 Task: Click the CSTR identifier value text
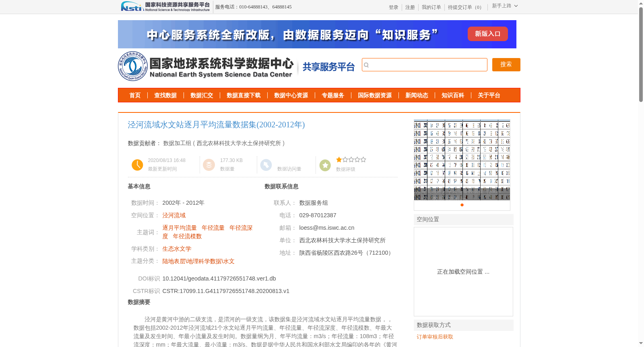(x=226, y=291)
